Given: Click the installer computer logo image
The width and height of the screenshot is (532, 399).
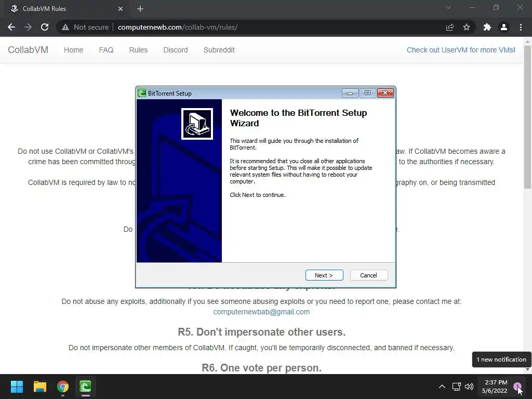Looking at the screenshot, I should (197, 124).
